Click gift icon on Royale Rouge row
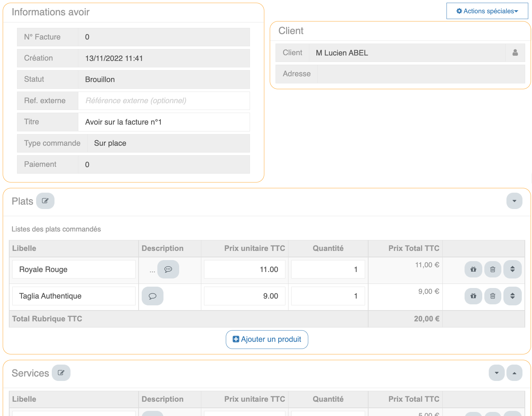The image size is (532, 416). tap(473, 269)
